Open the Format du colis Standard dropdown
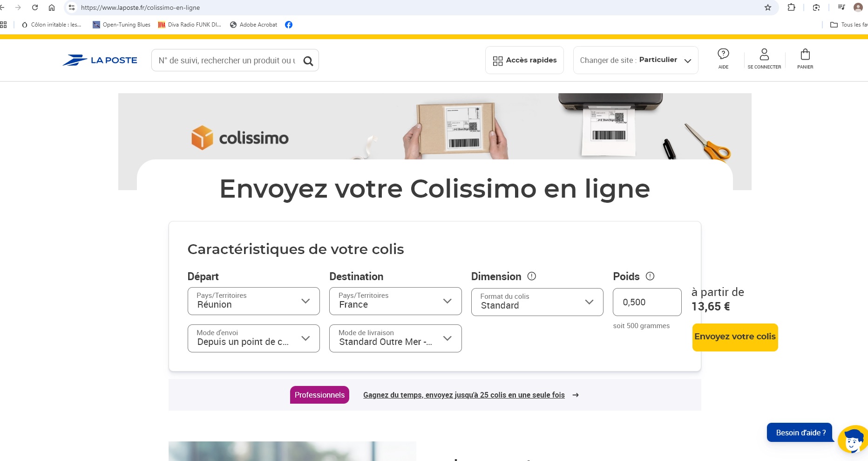 click(537, 302)
